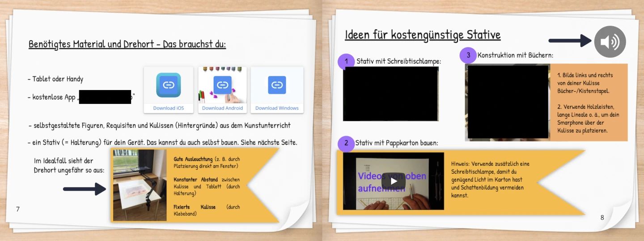644x241 pixels.
Task: Open the Konstruktion mit Büchern thumbnail
Action: click(508, 102)
